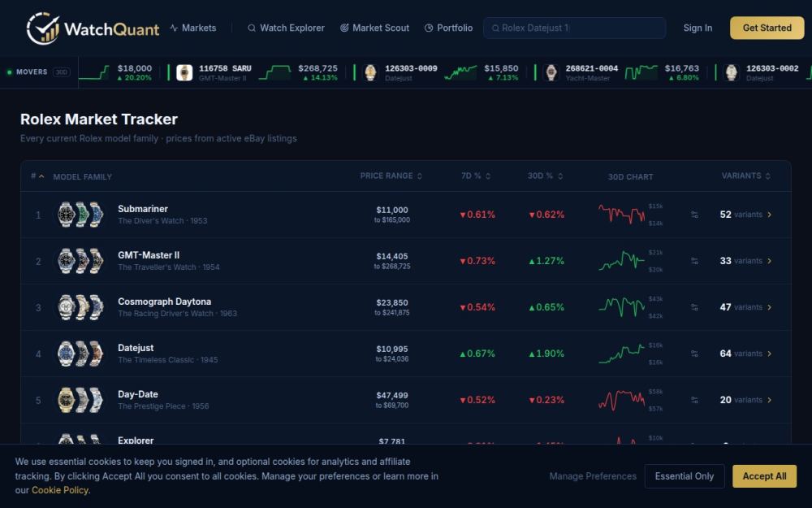The height and width of the screenshot is (508, 812).
Task: Sort by the # column
Action: tap(37, 176)
